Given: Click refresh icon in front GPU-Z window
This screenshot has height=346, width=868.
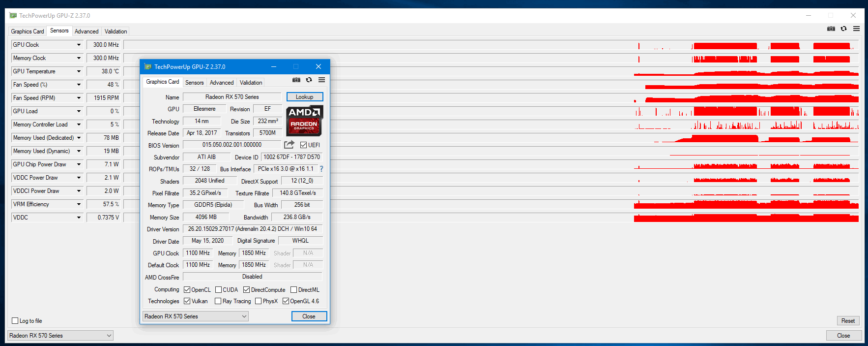Looking at the screenshot, I should pyautogui.click(x=309, y=80).
